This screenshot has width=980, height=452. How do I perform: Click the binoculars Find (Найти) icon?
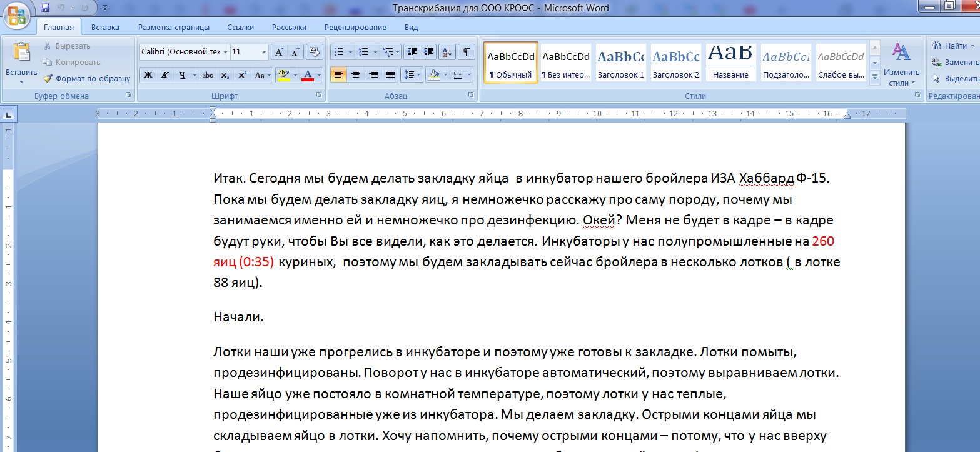click(x=937, y=46)
